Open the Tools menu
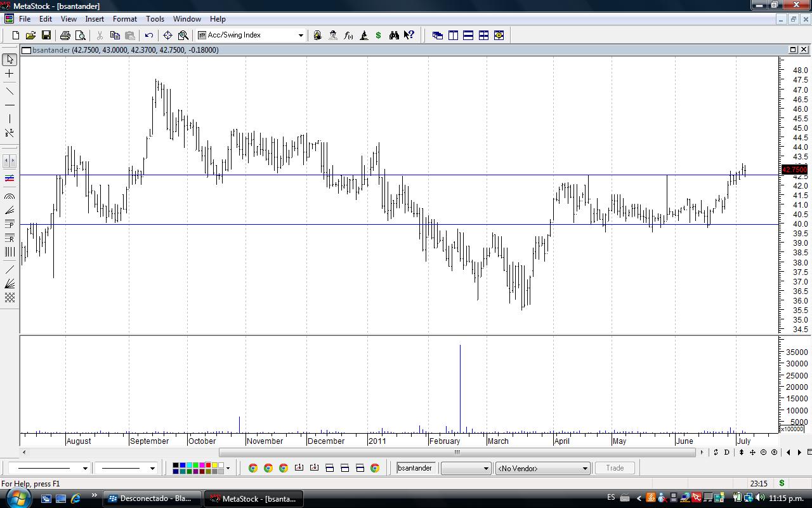This screenshot has width=812, height=508. point(155,19)
